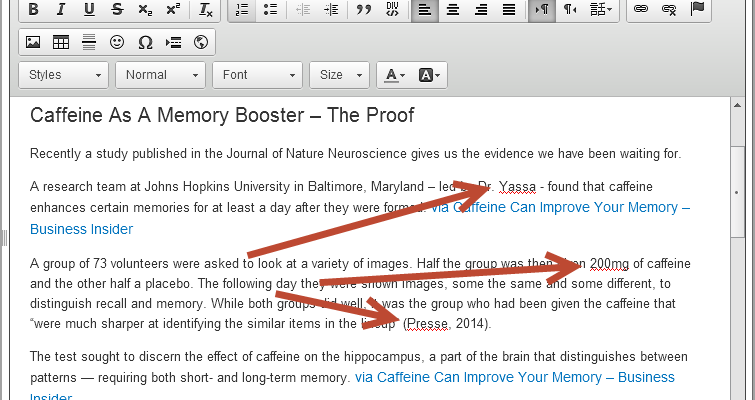Insert a hyperlink
The height and width of the screenshot is (400, 755).
point(640,9)
